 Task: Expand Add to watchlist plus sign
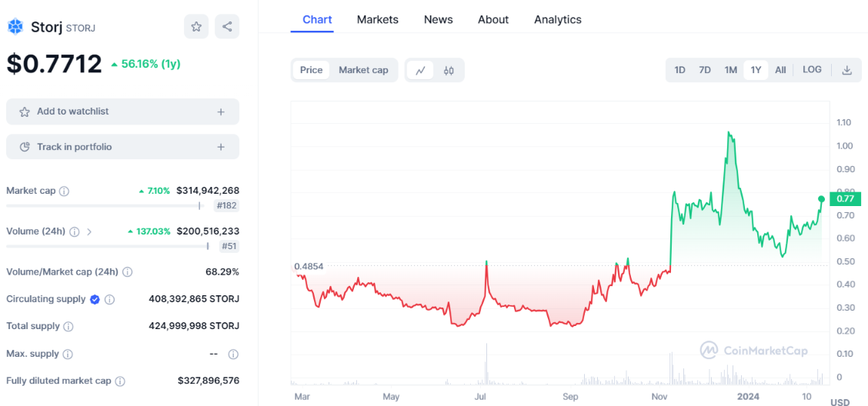[221, 111]
